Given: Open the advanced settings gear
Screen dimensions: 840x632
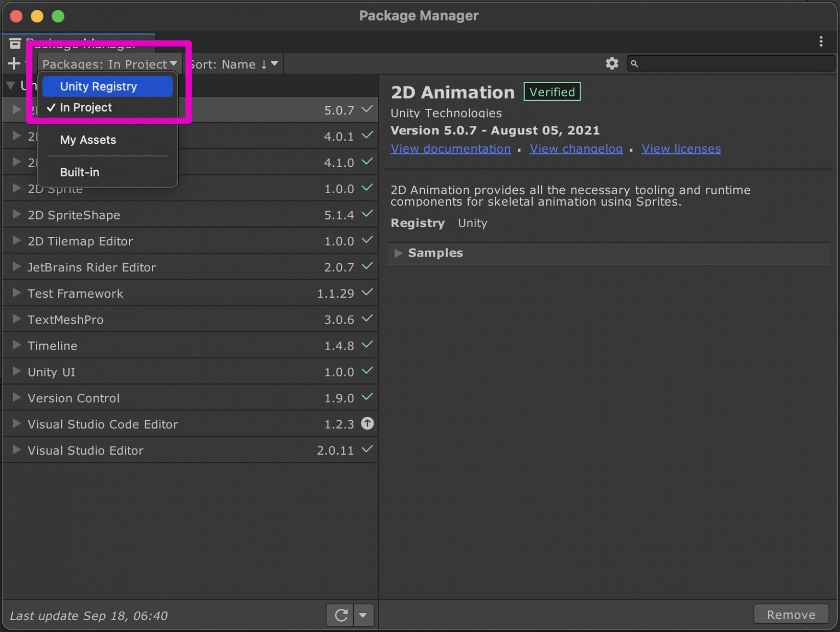Looking at the screenshot, I should point(611,63).
